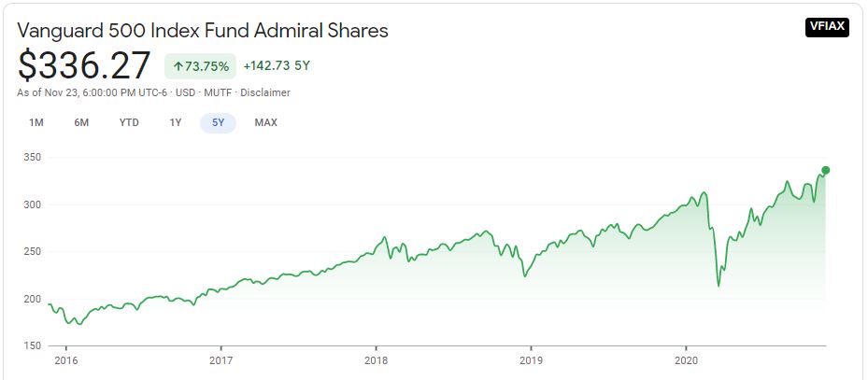
Task: Select the 2017 x-axis marker
Action: coord(221,359)
